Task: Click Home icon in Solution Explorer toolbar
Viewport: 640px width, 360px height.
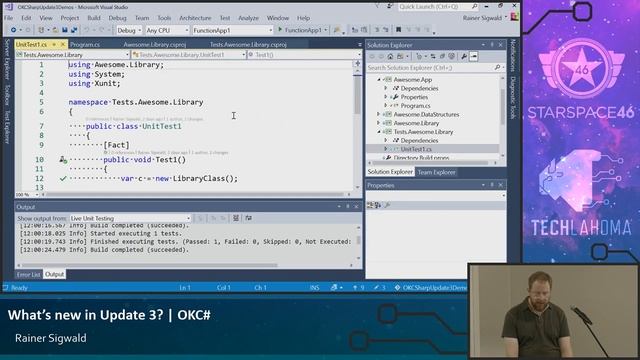Action: (x=390, y=56)
